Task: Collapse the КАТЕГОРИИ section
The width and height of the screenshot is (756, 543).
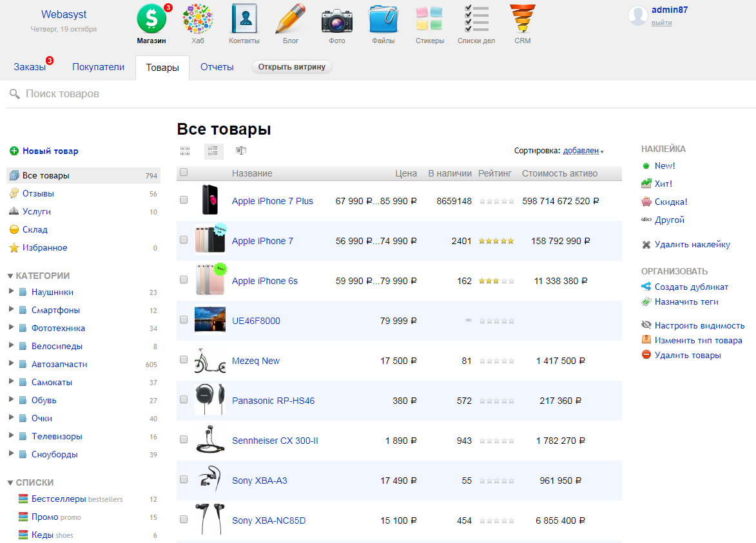Action: tap(10, 276)
